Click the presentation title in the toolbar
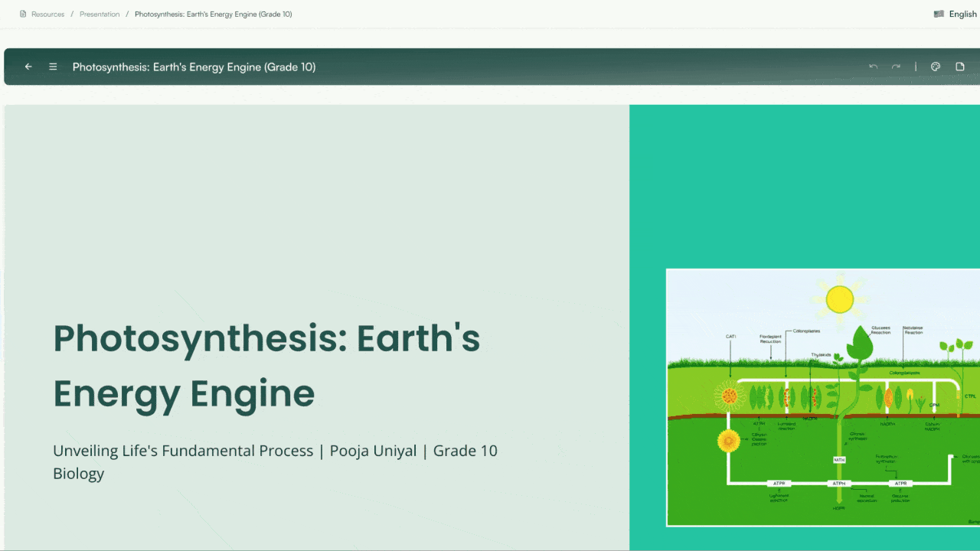The image size is (980, 551). (194, 67)
